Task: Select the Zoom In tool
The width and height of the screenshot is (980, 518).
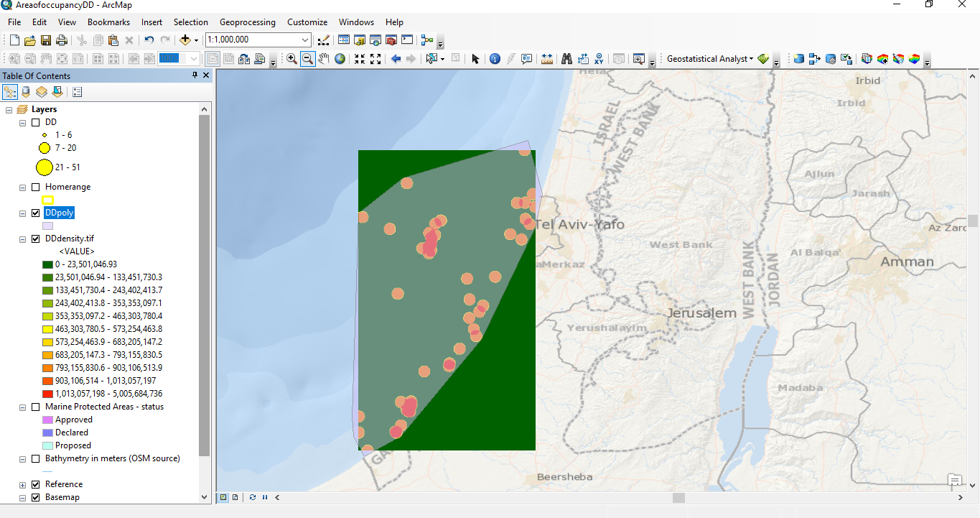Action: pos(291,59)
